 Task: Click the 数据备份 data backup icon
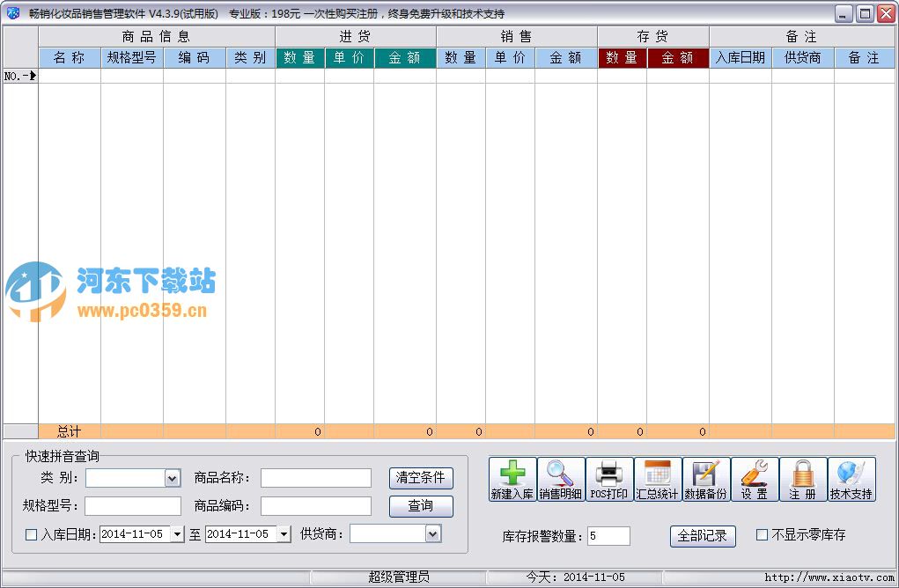pyautogui.click(x=705, y=479)
